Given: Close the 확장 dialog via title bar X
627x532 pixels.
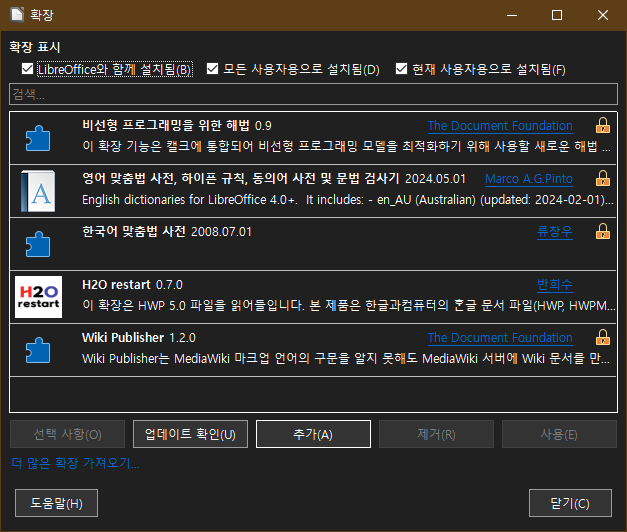Looking at the screenshot, I should (x=603, y=15).
